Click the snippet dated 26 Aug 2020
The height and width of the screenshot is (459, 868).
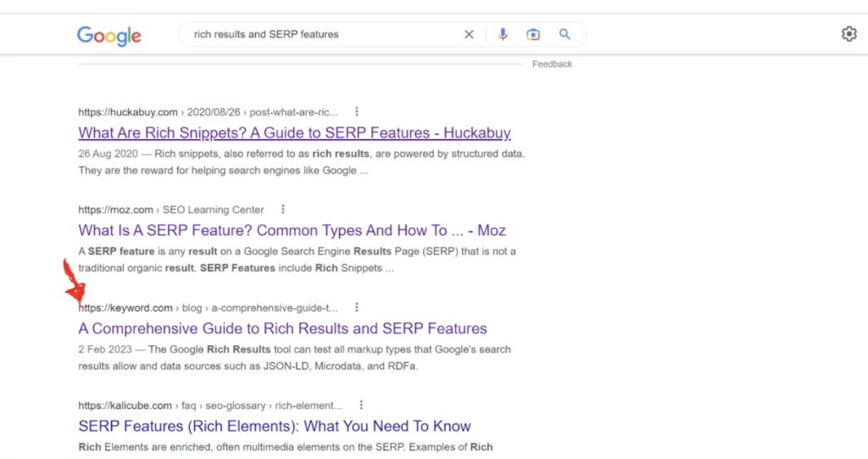[301, 162]
